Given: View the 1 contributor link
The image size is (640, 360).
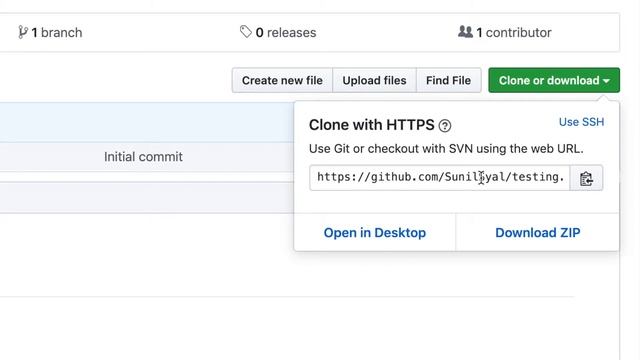Looking at the screenshot, I should 505,32.
